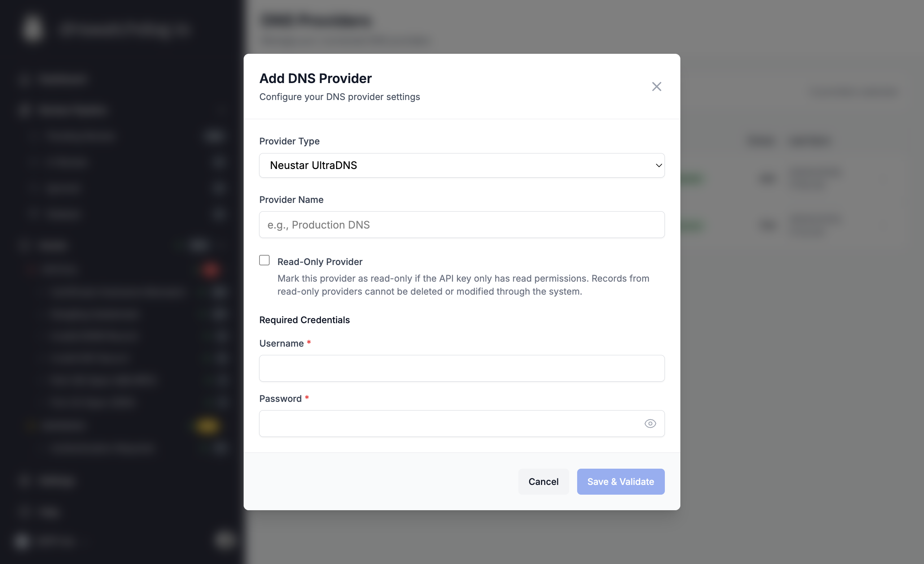Click the blurred red badge in sidebar
The image size is (924, 564).
click(209, 269)
